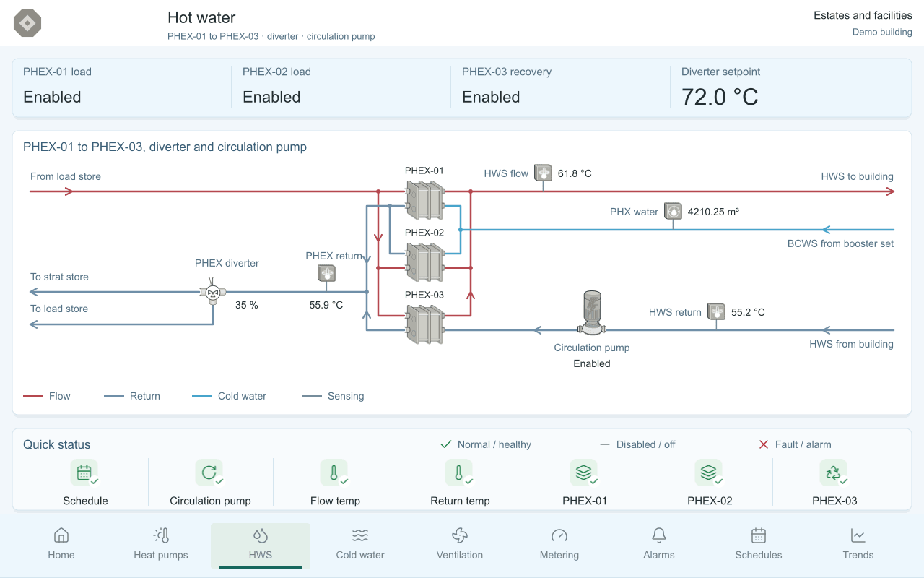
Task: Select the PHEX-03 heat exchanger icon
Action: (x=424, y=324)
